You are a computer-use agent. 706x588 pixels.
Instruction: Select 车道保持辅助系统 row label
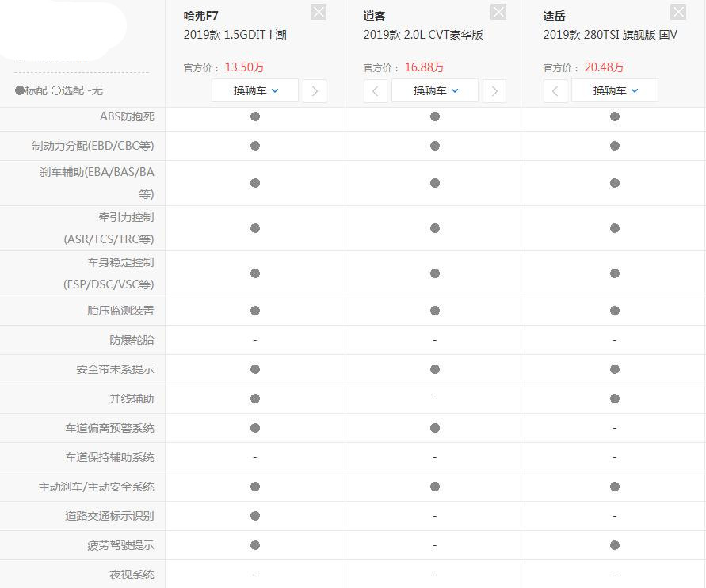pyautogui.click(x=109, y=457)
